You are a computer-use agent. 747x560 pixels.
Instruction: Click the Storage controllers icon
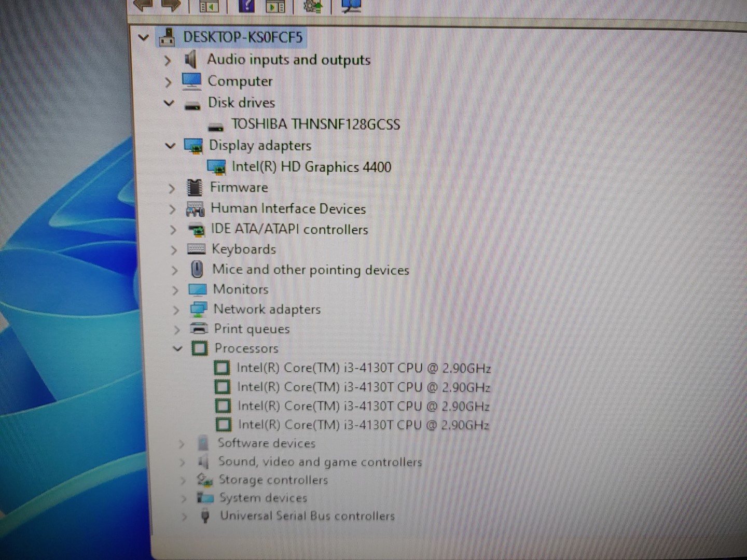[x=204, y=480]
